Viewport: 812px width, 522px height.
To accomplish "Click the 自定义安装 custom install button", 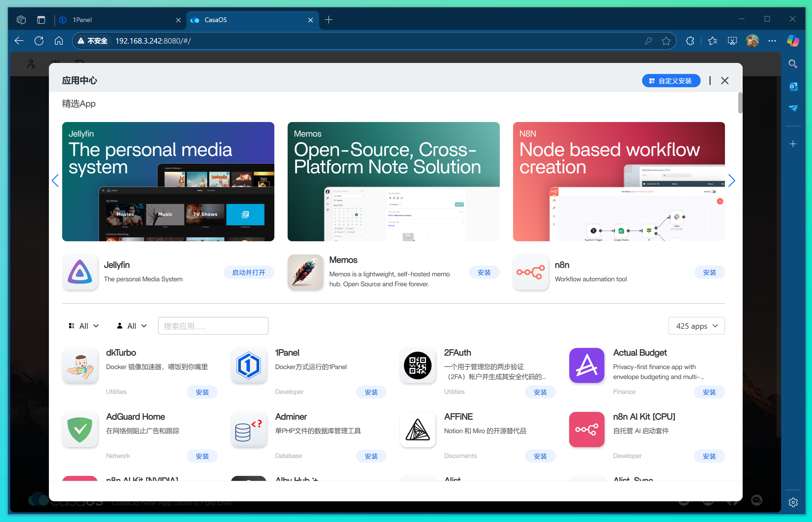I will (671, 81).
